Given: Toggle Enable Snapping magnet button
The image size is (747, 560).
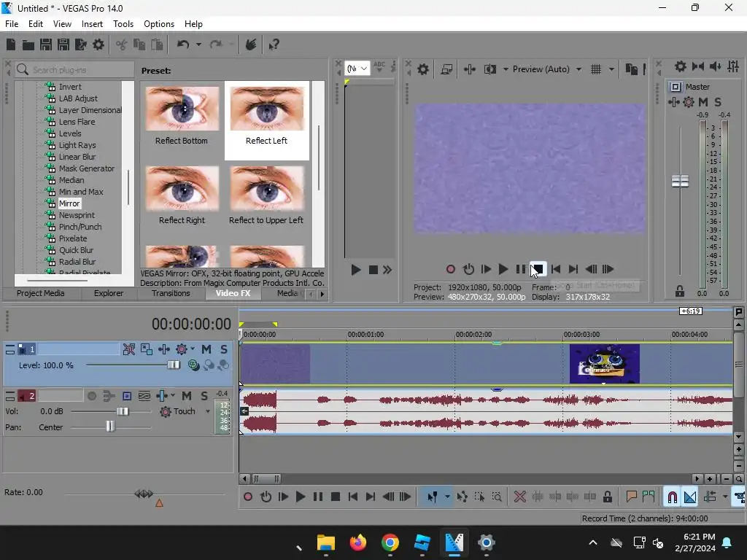Looking at the screenshot, I should pyautogui.click(x=672, y=497).
